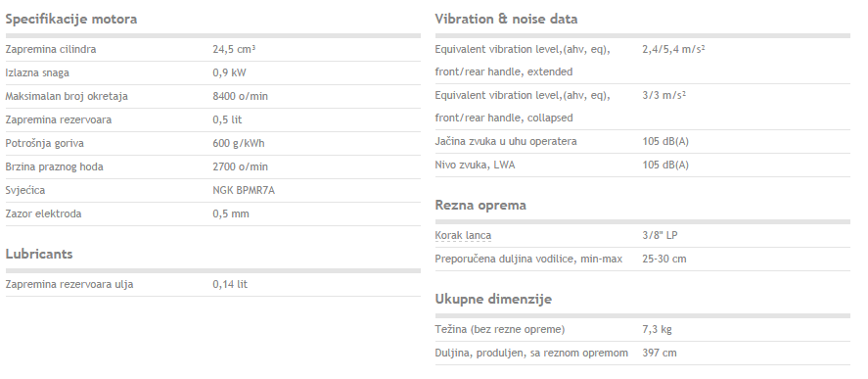
Task: Click the Ukupne dimenzije heading
Action: click(x=493, y=300)
